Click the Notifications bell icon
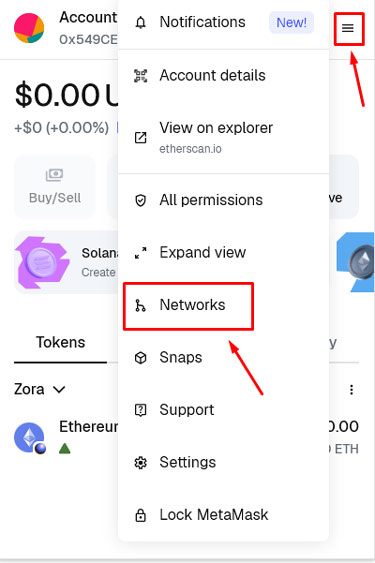This screenshot has width=375, height=563. pos(140,23)
